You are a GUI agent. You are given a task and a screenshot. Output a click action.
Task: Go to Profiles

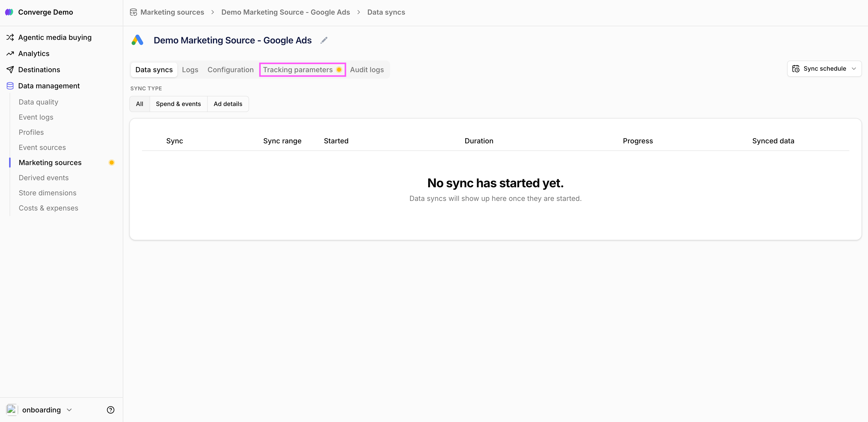click(x=31, y=132)
